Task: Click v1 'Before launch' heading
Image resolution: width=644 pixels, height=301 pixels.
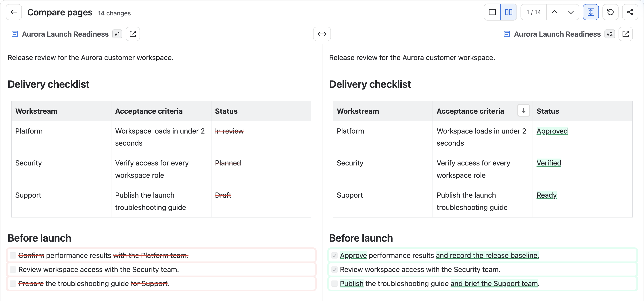Action: click(40, 238)
